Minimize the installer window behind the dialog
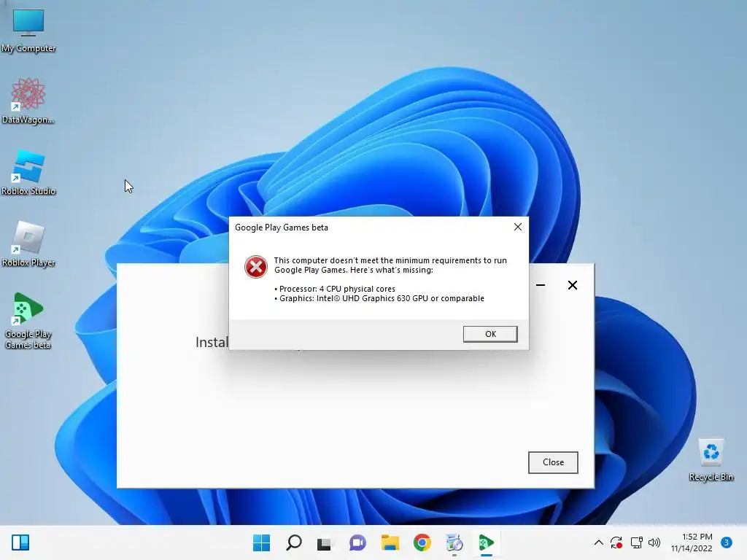The width and height of the screenshot is (747, 560). pos(541,285)
